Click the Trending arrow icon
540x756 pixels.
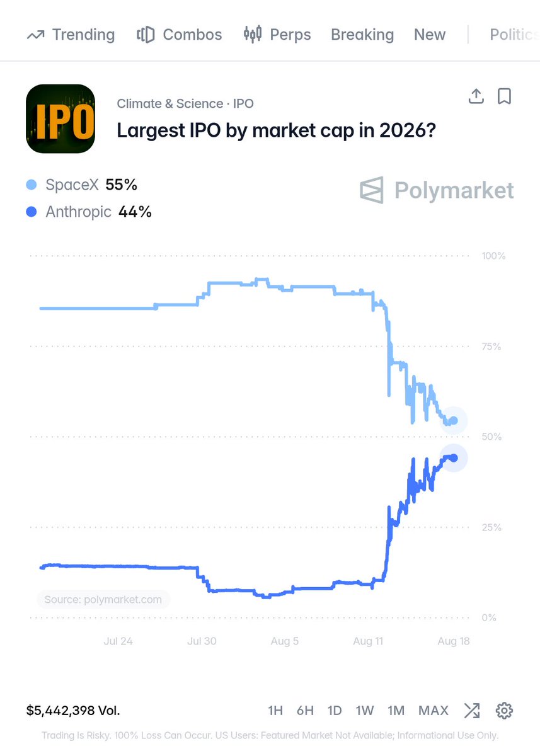[x=35, y=35]
